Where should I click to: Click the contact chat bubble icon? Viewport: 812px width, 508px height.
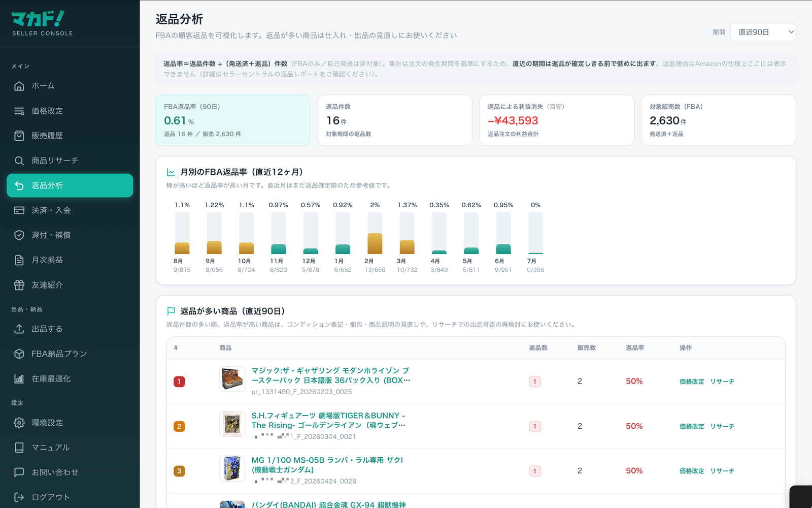(x=19, y=472)
